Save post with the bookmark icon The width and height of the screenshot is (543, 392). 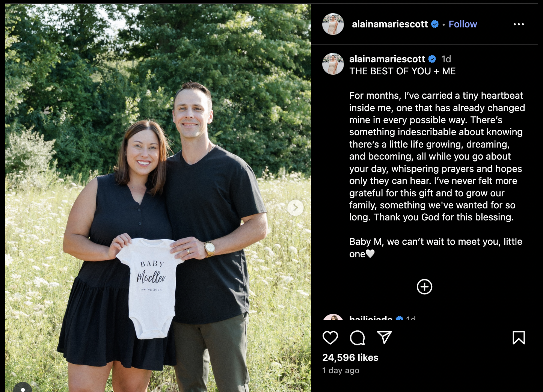(x=519, y=338)
